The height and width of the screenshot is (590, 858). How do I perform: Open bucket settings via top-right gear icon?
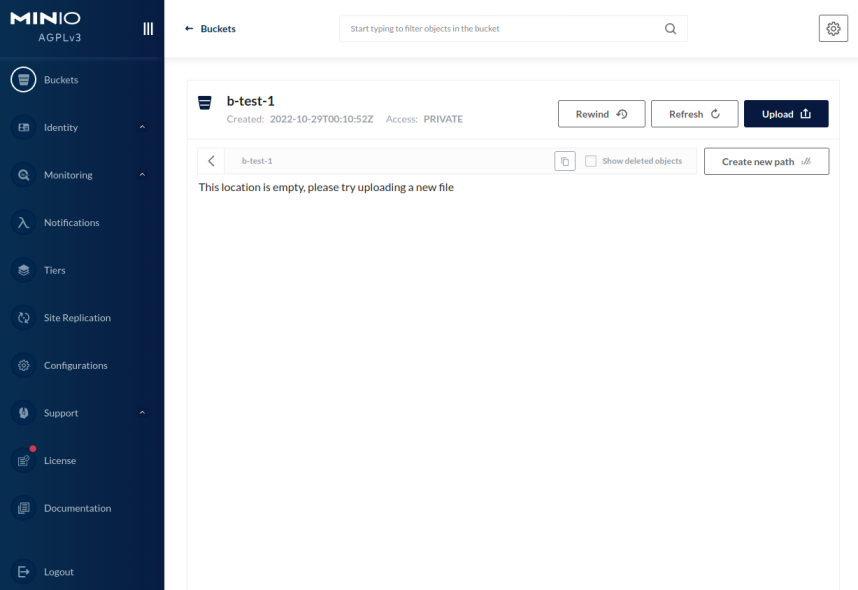tap(832, 29)
